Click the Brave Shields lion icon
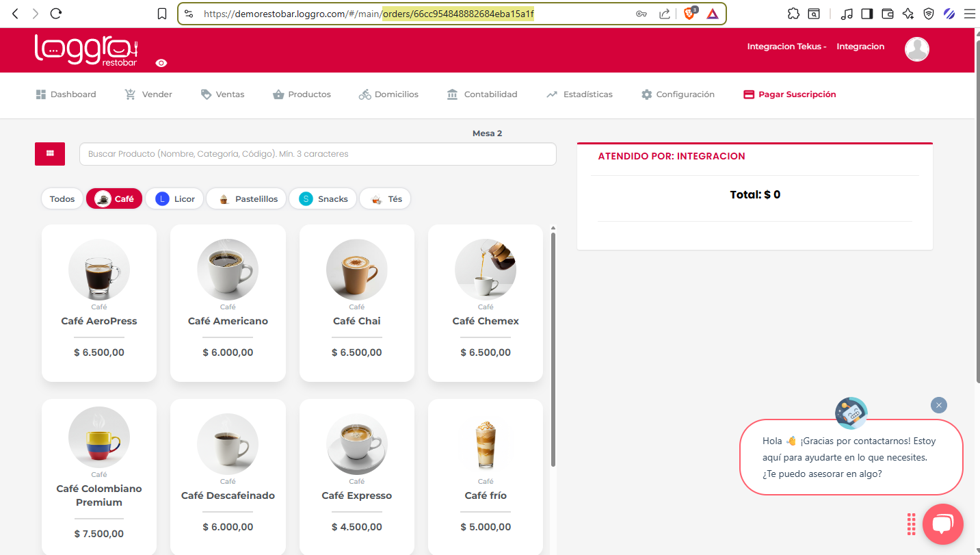Image resolution: width=980 pixels, height=555 pixels. (689, 14)
